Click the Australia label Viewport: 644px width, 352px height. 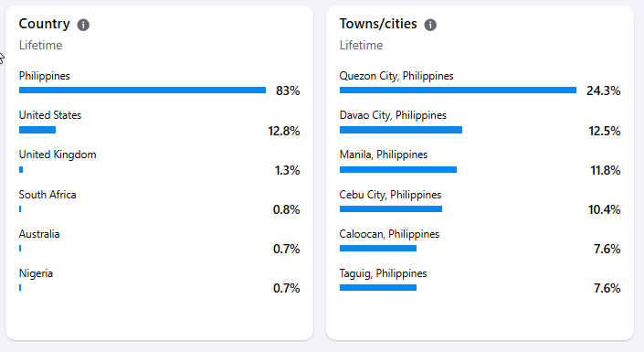point(39,234)
